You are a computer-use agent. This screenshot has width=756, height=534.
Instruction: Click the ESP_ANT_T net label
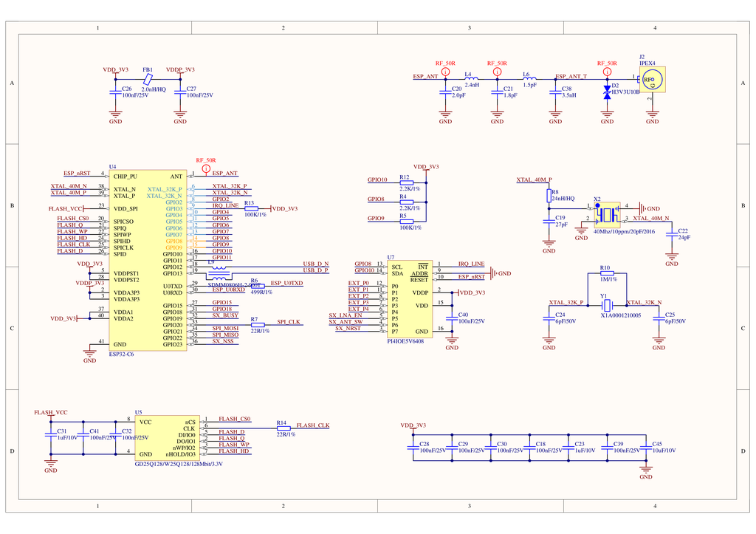[x=571, y=76]
